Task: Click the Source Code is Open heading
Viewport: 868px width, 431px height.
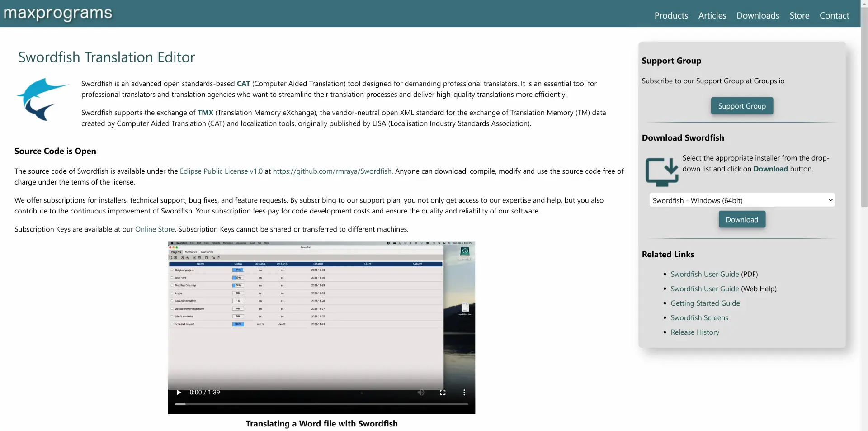Action: tap(55, 151)
